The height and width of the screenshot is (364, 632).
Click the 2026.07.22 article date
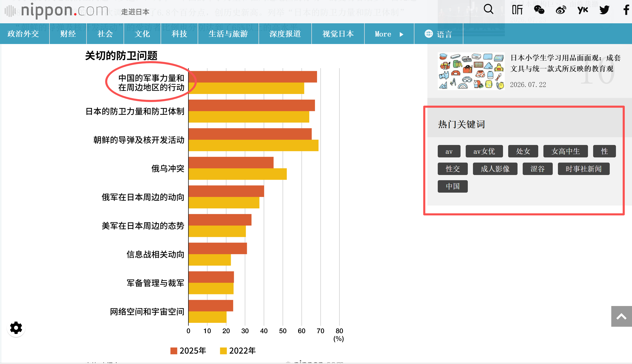528,85
